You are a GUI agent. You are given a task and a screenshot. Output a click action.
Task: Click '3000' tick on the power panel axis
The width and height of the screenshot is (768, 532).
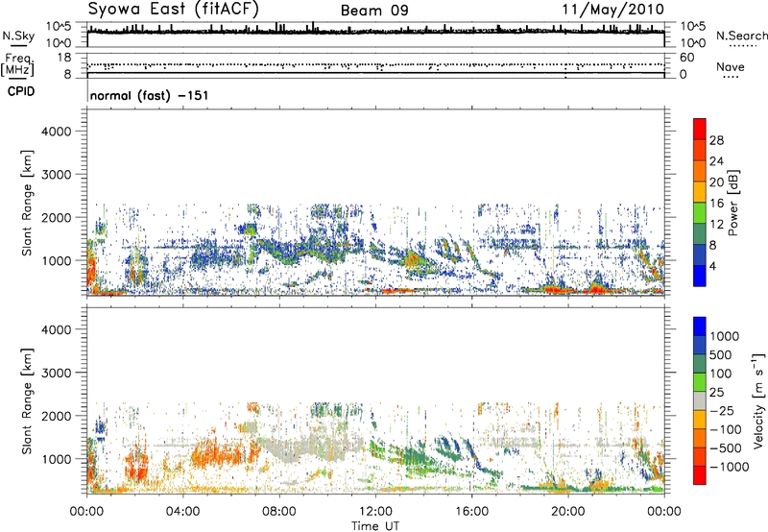click(x=57, y=175)
